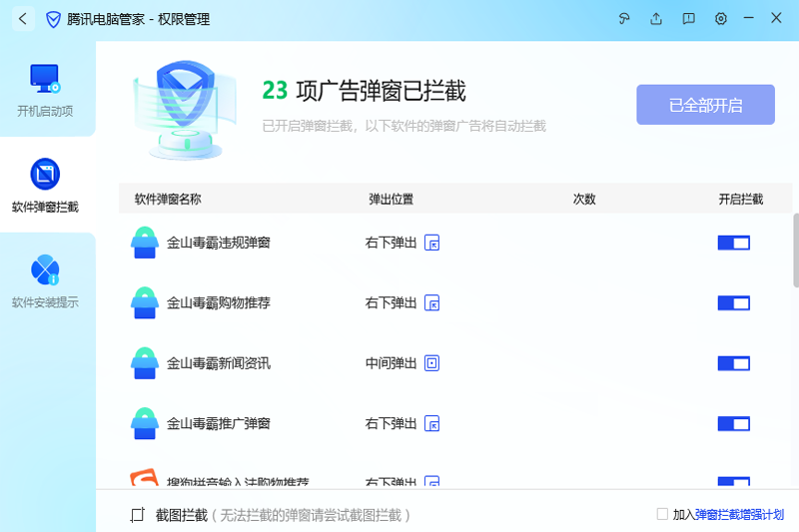Screen dimensions: 799x532
Task: Select the 金山毒霸新闻资讯 row name
Action: [219, 363]
